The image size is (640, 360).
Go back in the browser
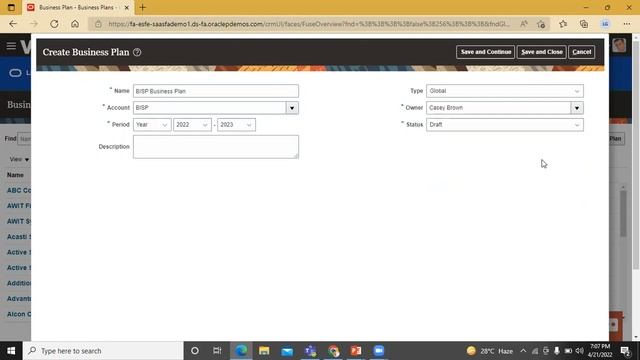(x=13, y=24)
